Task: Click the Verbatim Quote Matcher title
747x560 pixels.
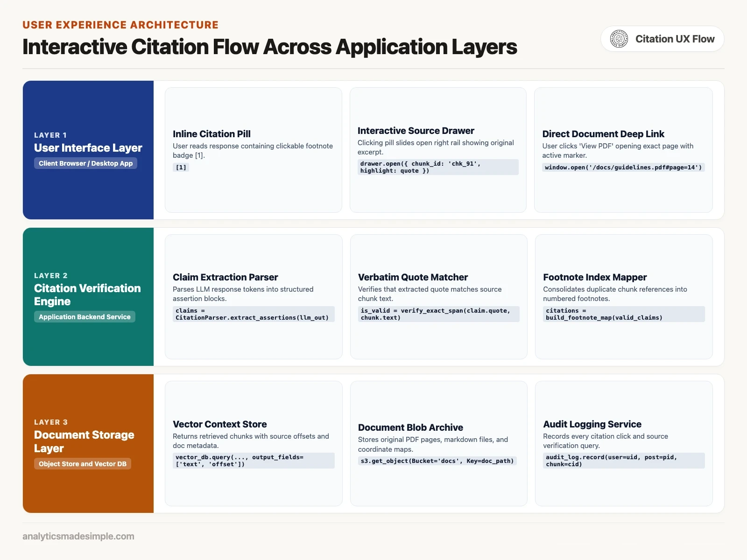Action: (x=413, y=277)
